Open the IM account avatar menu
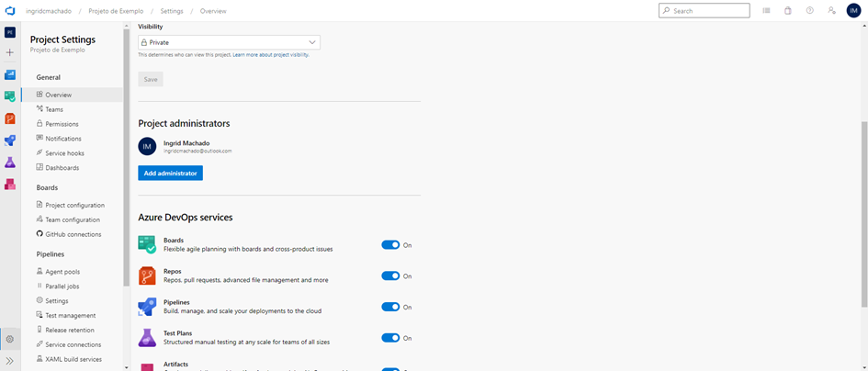868x371 pixels. pos(853,10)
